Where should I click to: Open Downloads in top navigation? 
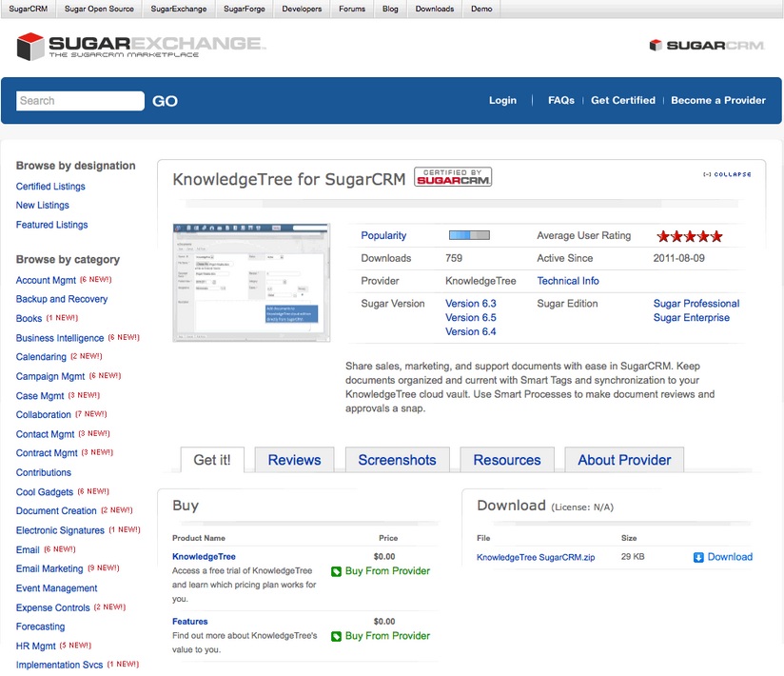[x=435, y=9]
